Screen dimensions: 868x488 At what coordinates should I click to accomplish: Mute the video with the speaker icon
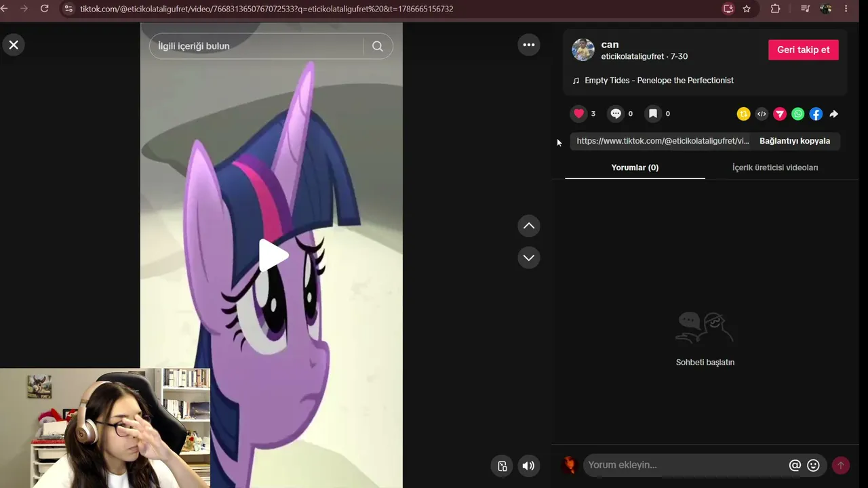point(528,466)
